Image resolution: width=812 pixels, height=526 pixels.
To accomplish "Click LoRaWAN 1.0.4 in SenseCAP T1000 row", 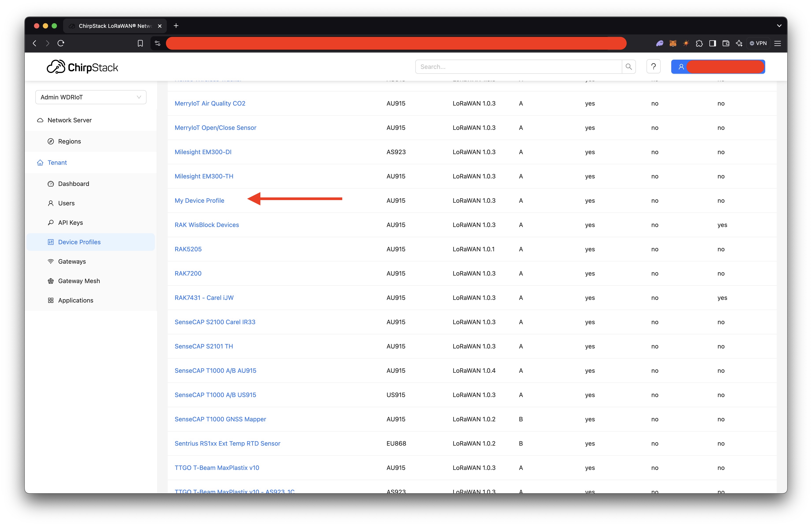I will (x=474, y=370).
